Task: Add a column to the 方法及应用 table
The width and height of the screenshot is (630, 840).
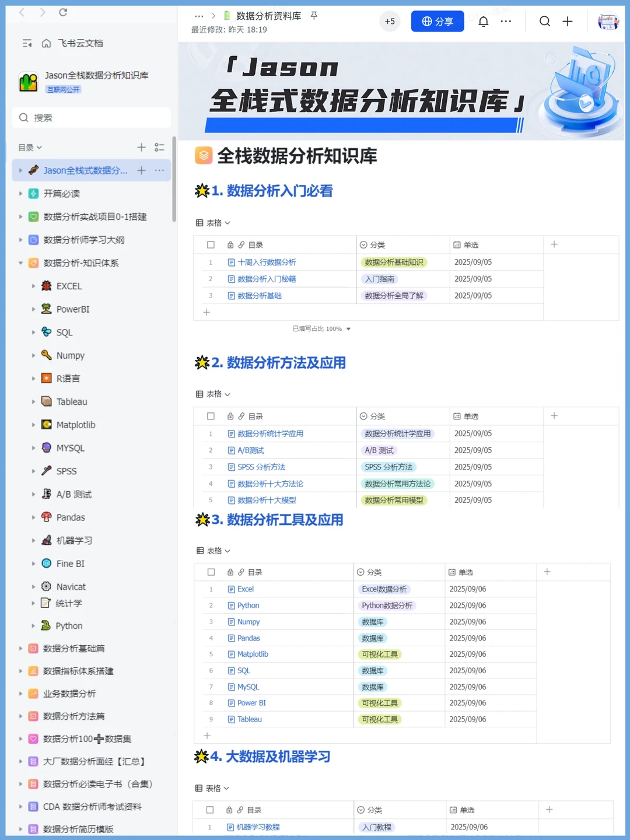Action: (554, 416)
